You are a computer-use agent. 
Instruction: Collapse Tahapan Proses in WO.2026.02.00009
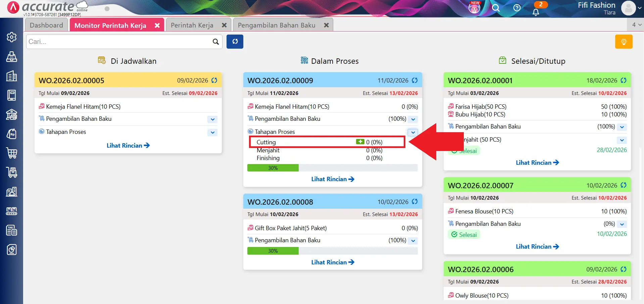tap(413, 132)
